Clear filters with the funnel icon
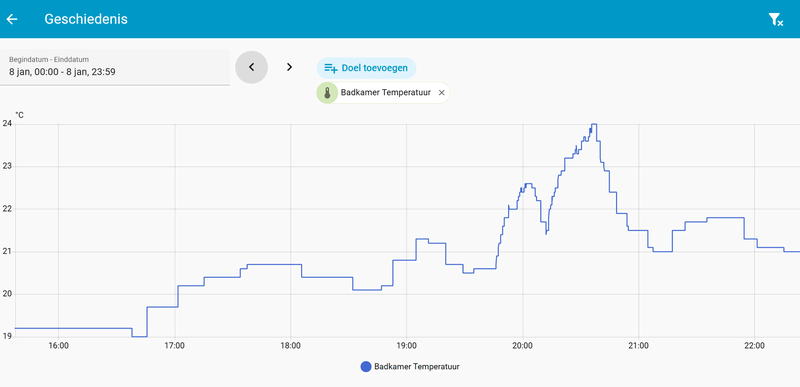 pos(776,20)
